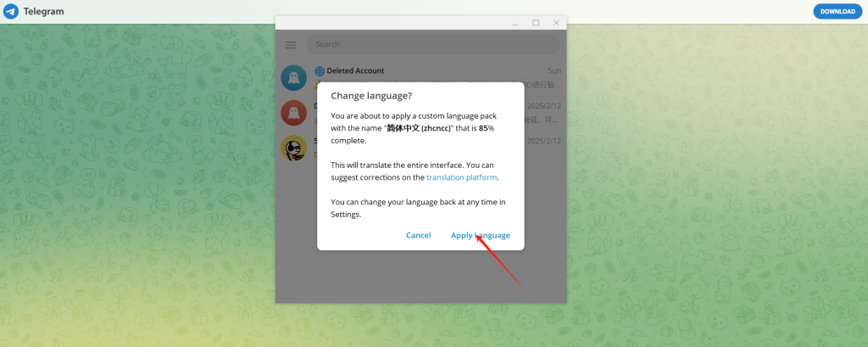Image resolution: width=868 pixels, height=347 pixels.
Task: Select the yellow cartoon avatar chat
Action: point(294,148)
